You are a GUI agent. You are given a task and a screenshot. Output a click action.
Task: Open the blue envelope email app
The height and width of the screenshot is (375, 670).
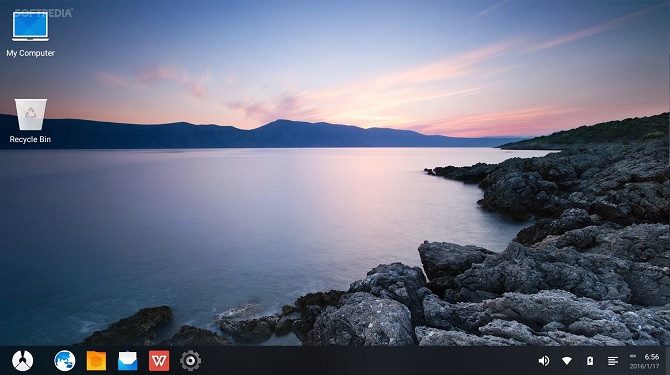pos(127,361)
